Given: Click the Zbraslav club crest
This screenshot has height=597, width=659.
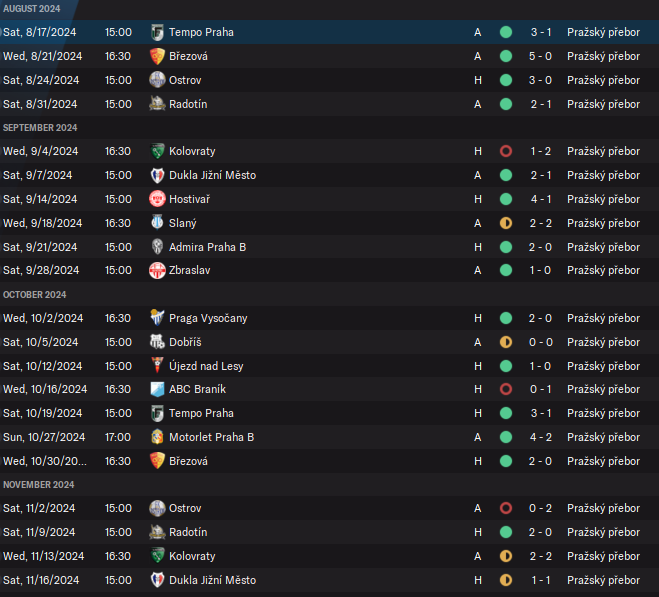Looking at the screenshot, I should [157, 270].
